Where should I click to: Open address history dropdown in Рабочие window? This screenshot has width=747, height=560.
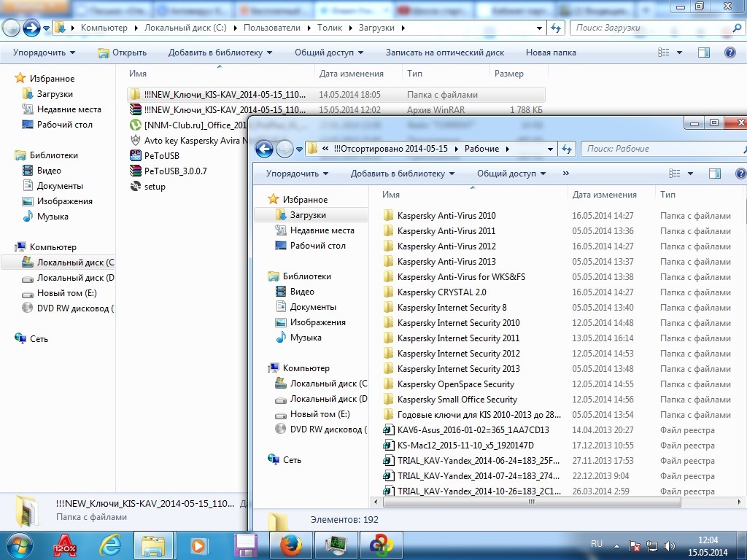(x=550, y=149)
